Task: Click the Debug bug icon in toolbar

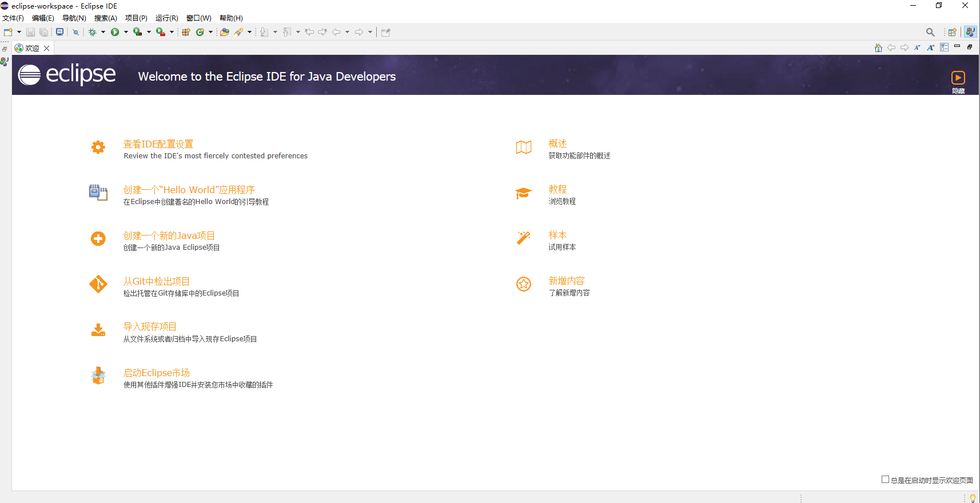Action: coord(92,32)
